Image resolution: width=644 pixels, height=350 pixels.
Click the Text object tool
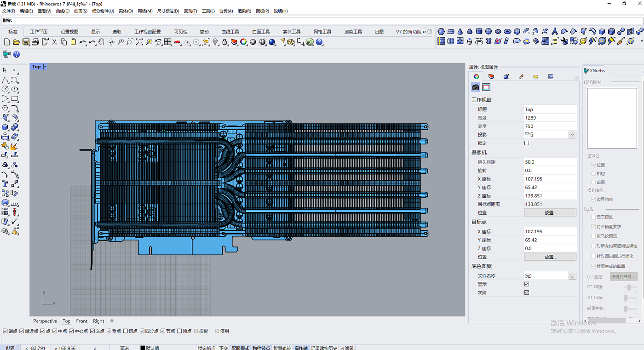(x=5, y=184)
